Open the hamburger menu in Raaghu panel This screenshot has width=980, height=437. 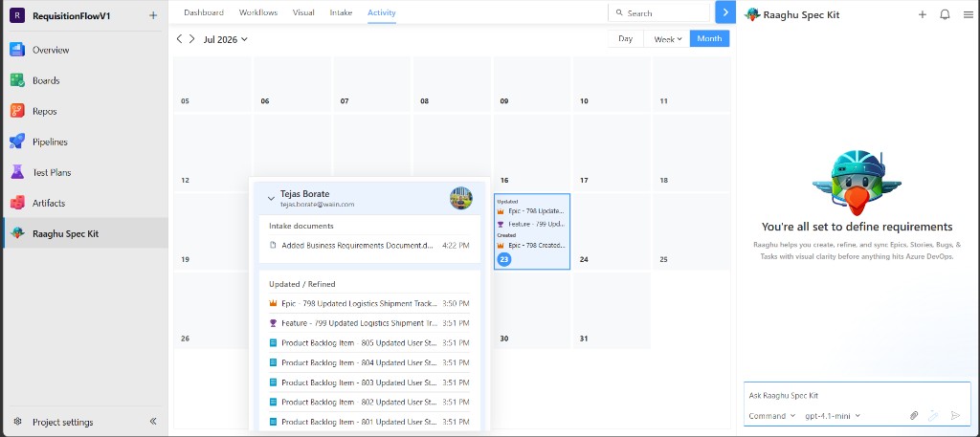pyautogui.click(x=969, y=14)
